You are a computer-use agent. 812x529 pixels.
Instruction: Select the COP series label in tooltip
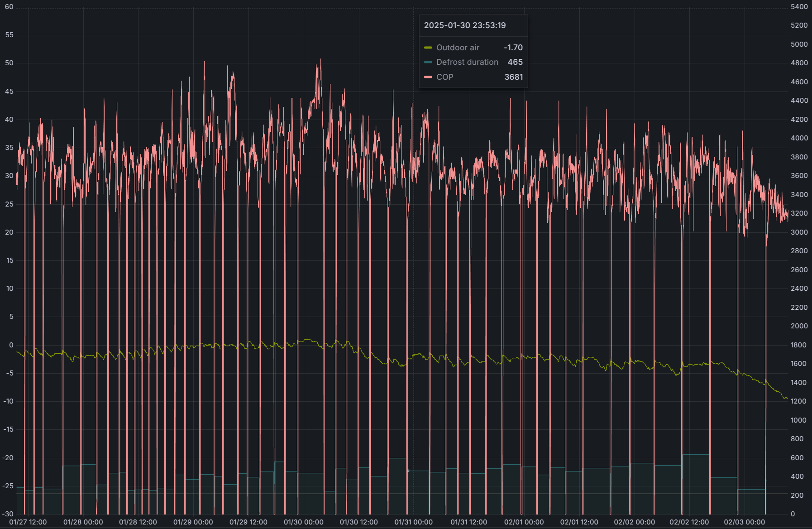click(444, 77)
